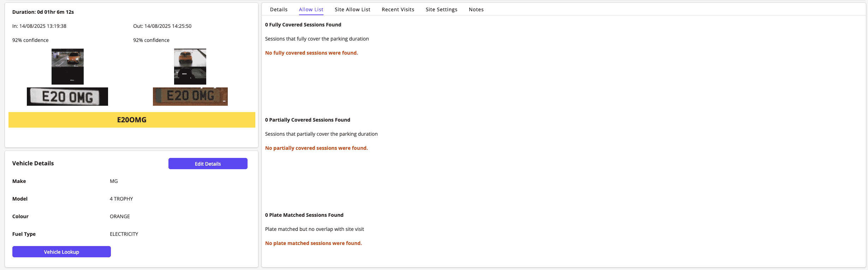Open the exit camera vehicle photo
868x270 pixels.
point(190,66)
